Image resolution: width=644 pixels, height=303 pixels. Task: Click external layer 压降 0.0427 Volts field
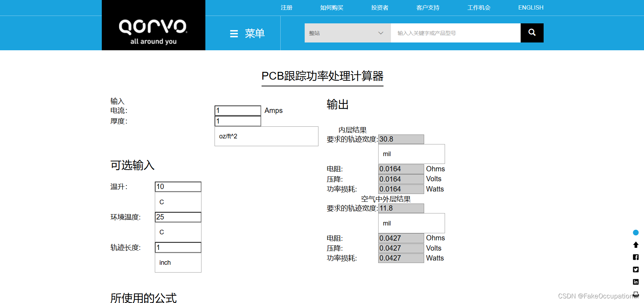coord(401,248)
